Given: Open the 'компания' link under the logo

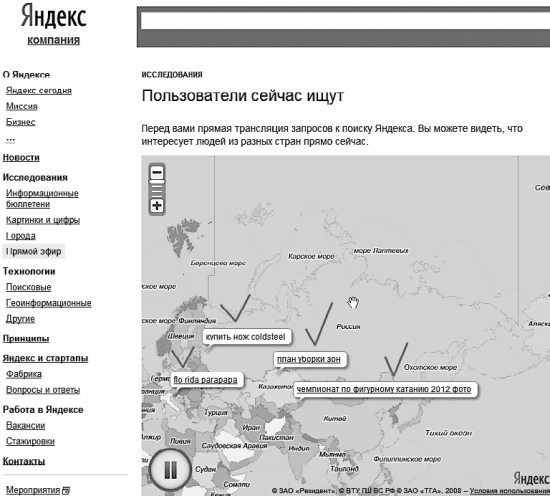Looking at the screenshot, I should [x=53, y=40].
